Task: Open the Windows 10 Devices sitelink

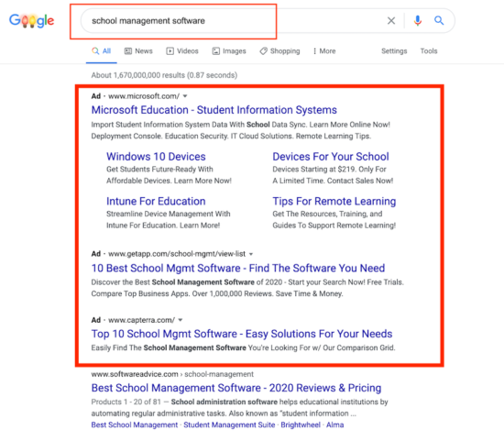Action: 156,157
